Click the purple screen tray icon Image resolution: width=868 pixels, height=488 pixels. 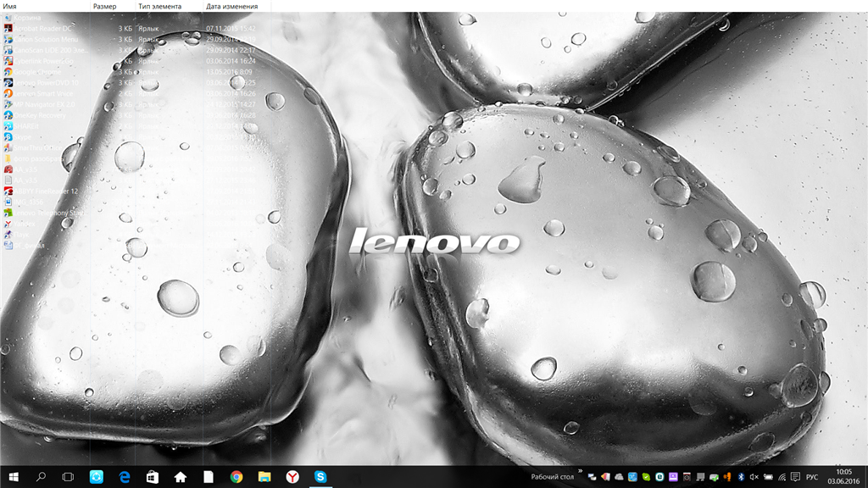click(673, 477)
